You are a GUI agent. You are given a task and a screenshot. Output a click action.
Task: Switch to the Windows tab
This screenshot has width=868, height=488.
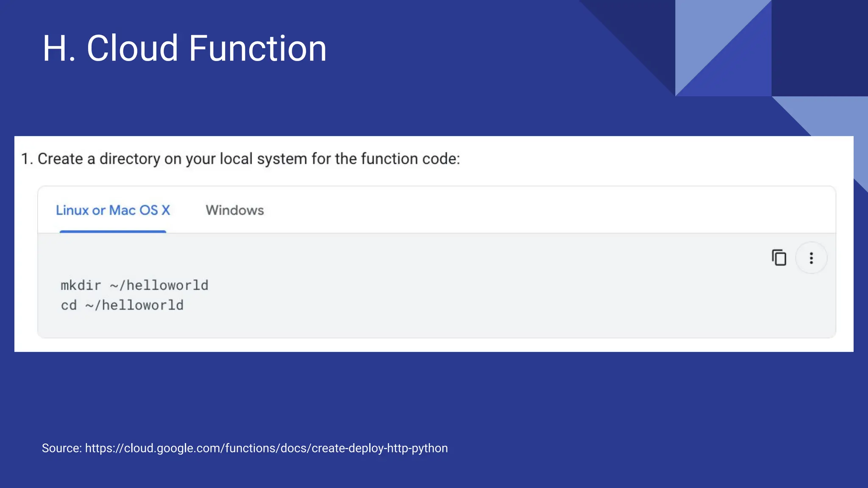tap(235, 211)
